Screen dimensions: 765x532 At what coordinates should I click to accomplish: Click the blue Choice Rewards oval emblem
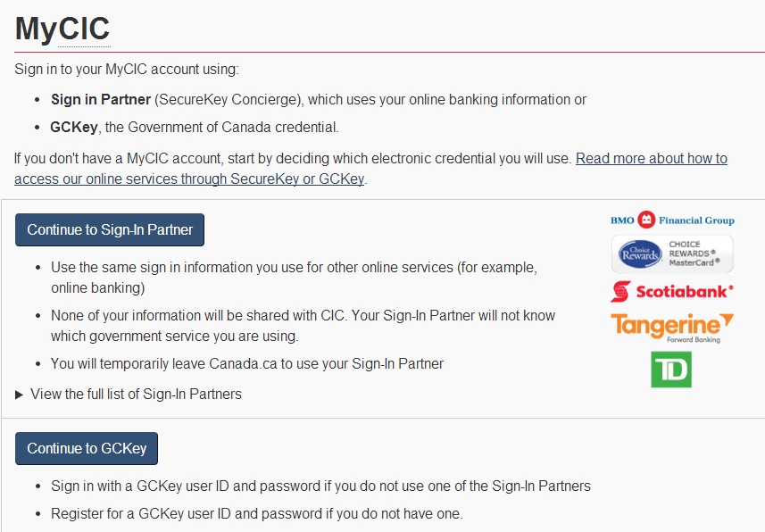click(640, 254)
